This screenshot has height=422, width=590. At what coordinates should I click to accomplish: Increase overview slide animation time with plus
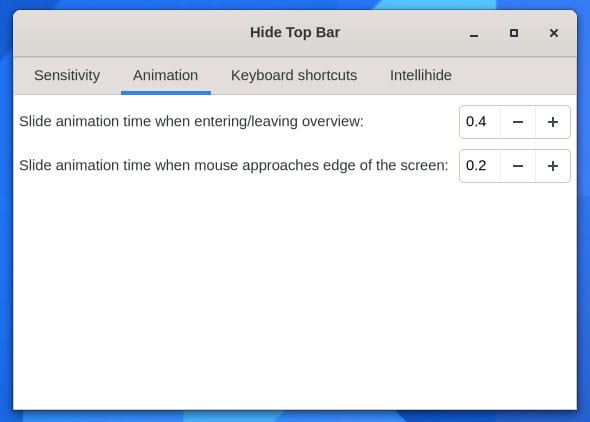pos(553,122)
